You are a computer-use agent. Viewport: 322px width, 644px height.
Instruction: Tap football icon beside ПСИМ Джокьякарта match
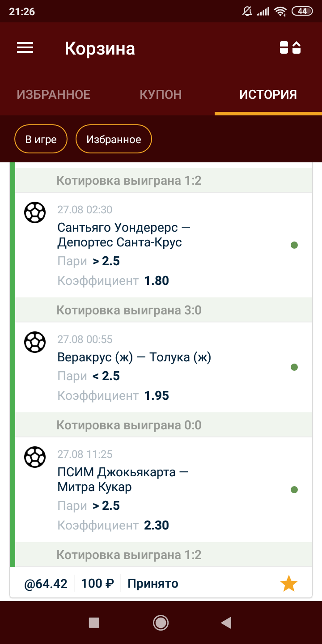(x=35, y=457)
